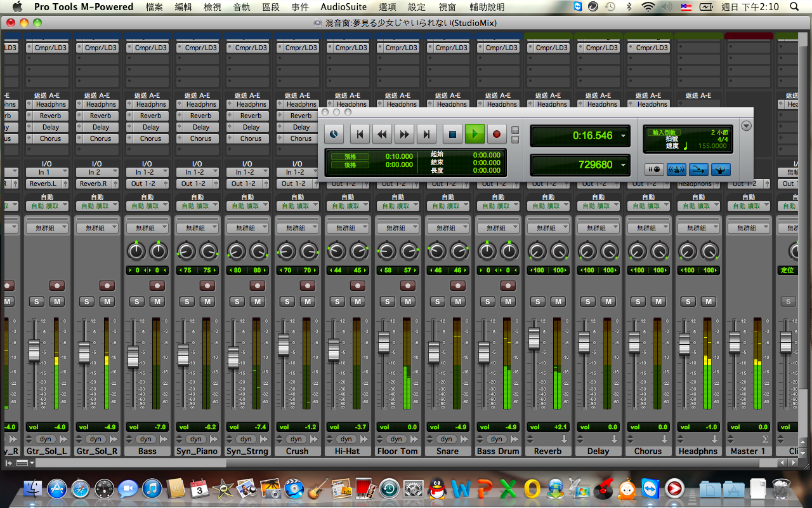This screenshot has height=508, width=812.
Task: Open the In 1-2 input selector on Syn_Piano
Action: (197, 172)
